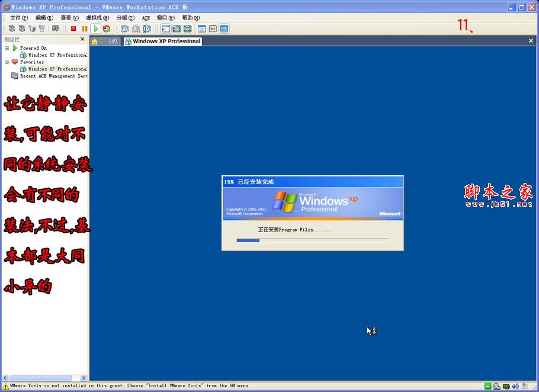The width and height of the screenshot is (539, 392).
Task: Click the first gray ACE toolbar icon
Action: (x=12, y=28)
